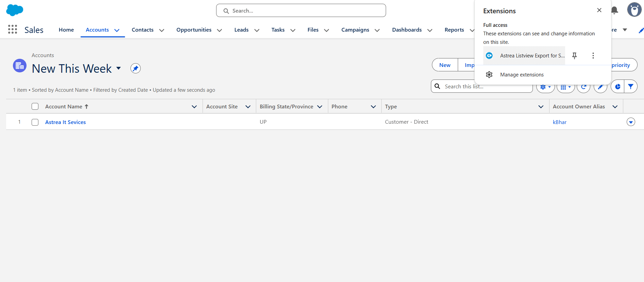Select all accounts checkbox in header
Image resolution: width=644 pixels, height=282 pixels.
pos(35,107)
